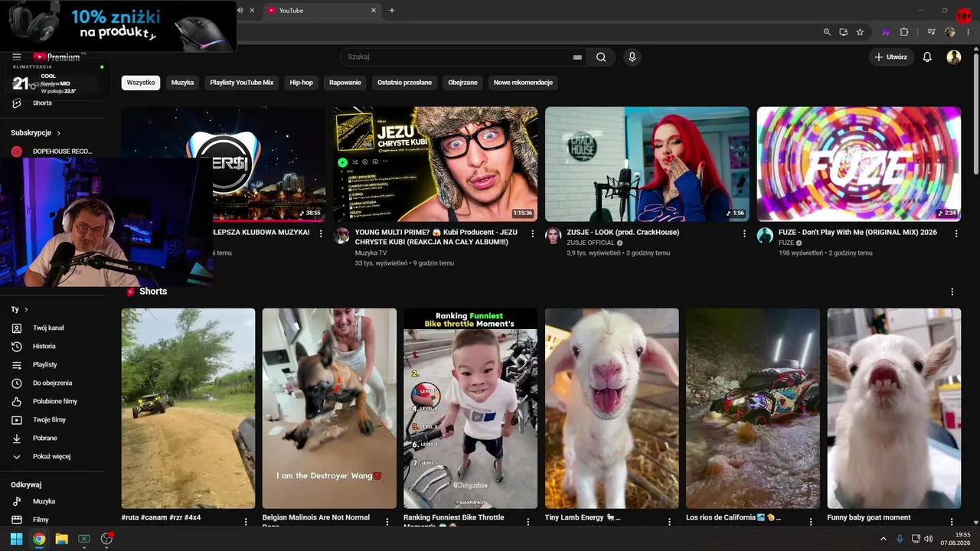Open the 7TV extension icon
The height and width of the screenshot is (551, 980).
tap(886, 32)
